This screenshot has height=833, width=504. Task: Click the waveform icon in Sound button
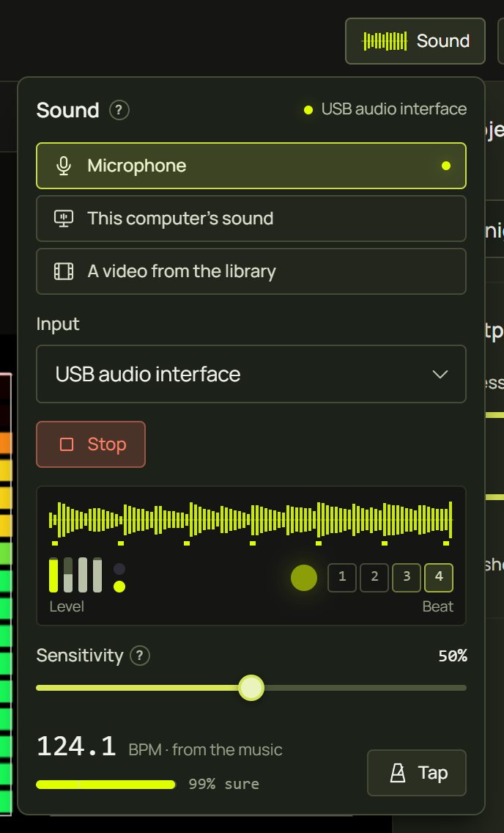pos(385,41)
